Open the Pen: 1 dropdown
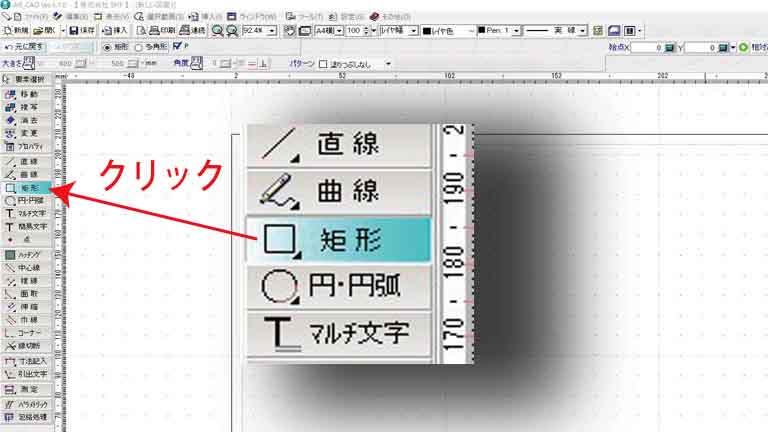This screenshot has height=432, width=768. click(516, 31)
